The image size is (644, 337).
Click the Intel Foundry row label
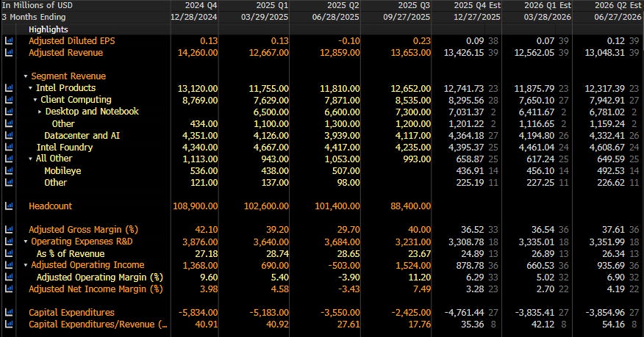pos(65,147)
